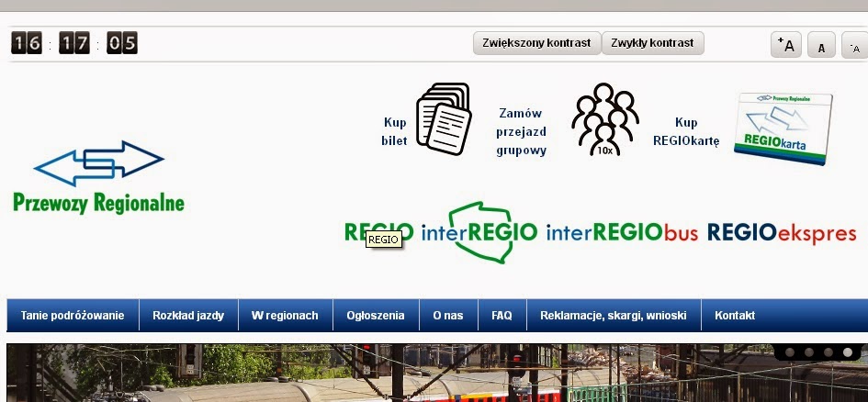This screenshot has height=402, width=868.
Task: Open Rozkład jazdy menu
Action: pyautogui.click(x=189, y=316)
